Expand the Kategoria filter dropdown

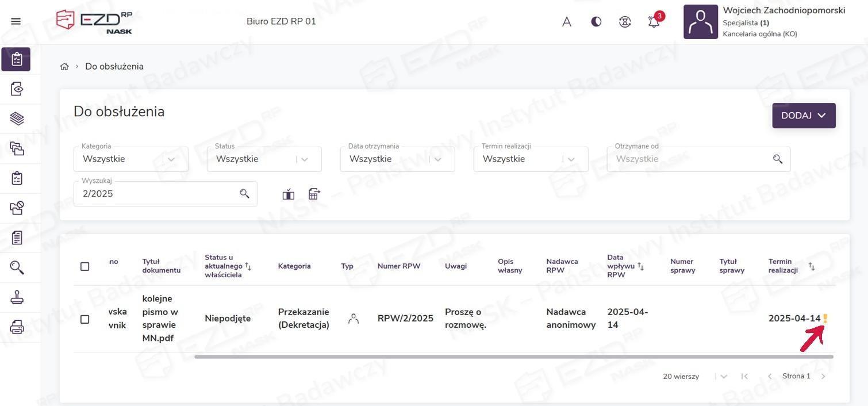(171, 159)
